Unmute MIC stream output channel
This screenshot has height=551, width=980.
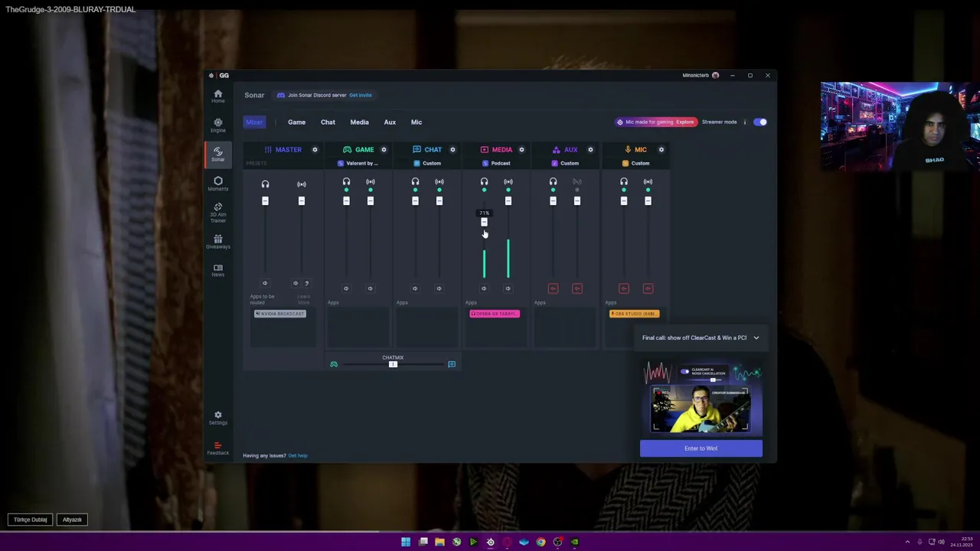[x=648, y=289]
